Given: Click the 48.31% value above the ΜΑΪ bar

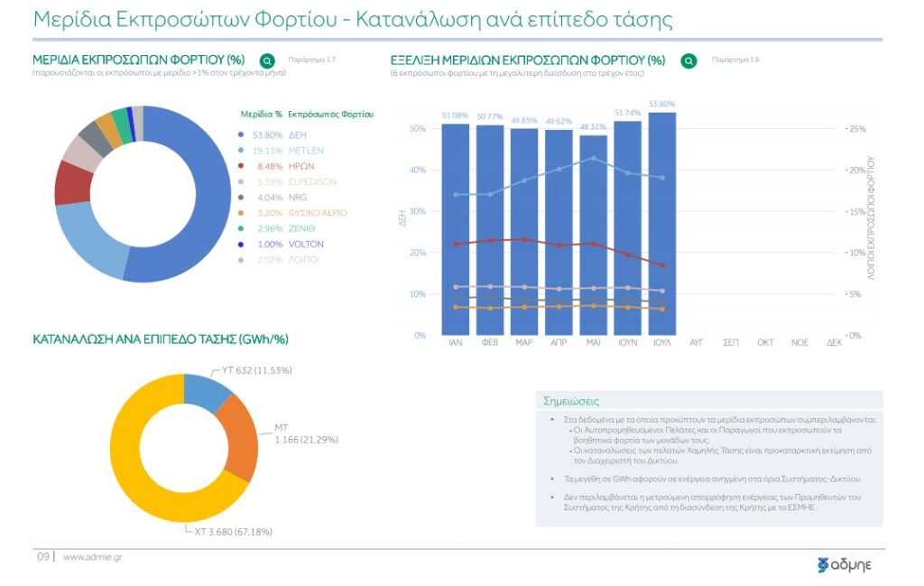Looking at the screenshot, I should click(593, 126).
